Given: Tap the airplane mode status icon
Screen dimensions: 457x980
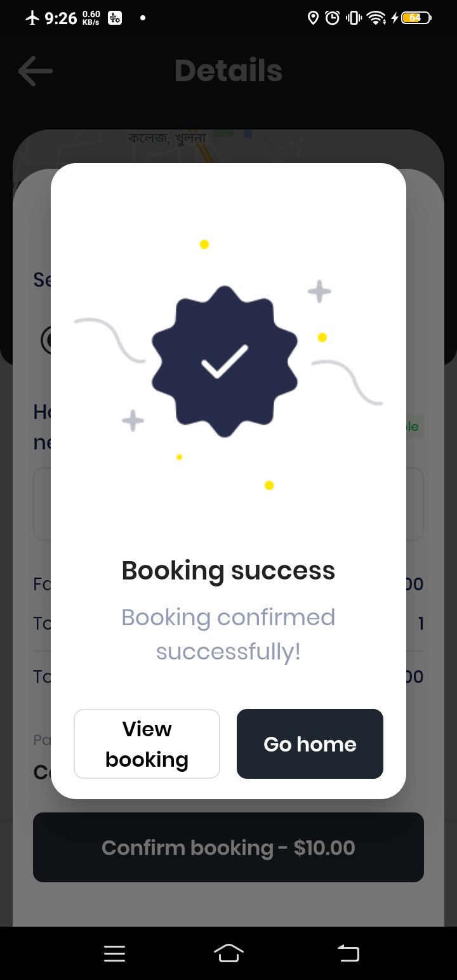Looking at the screenshot, I should [x=32, y=18].
